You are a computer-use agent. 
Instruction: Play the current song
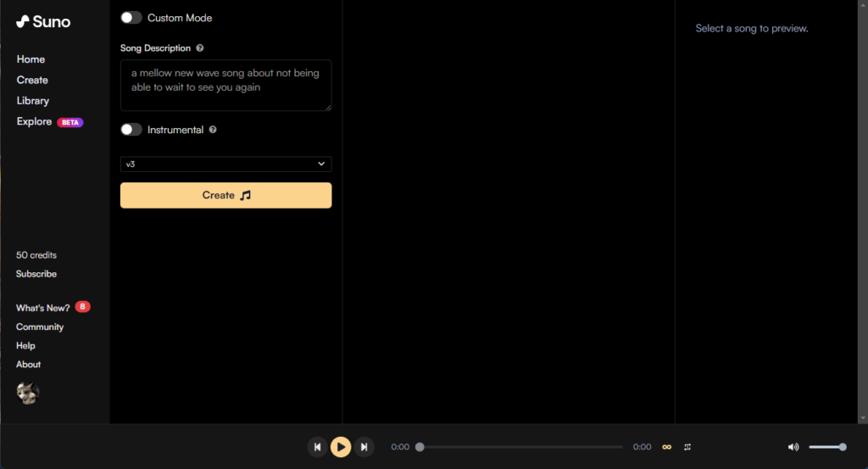click(341, 447)
